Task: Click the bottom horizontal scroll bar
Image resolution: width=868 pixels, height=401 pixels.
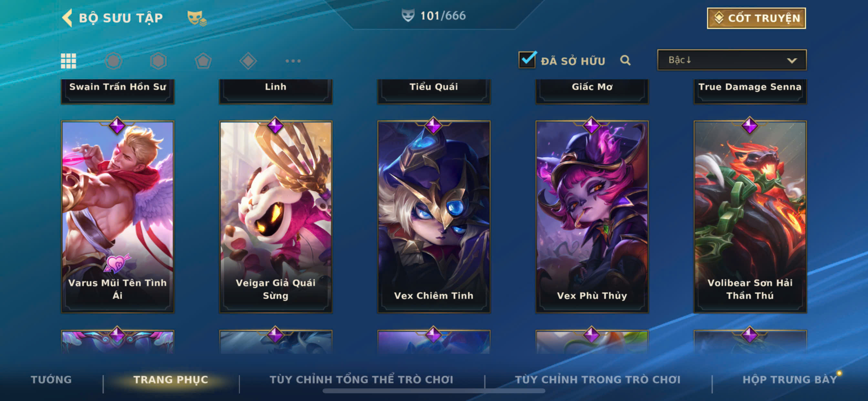Action: point(434,391)
